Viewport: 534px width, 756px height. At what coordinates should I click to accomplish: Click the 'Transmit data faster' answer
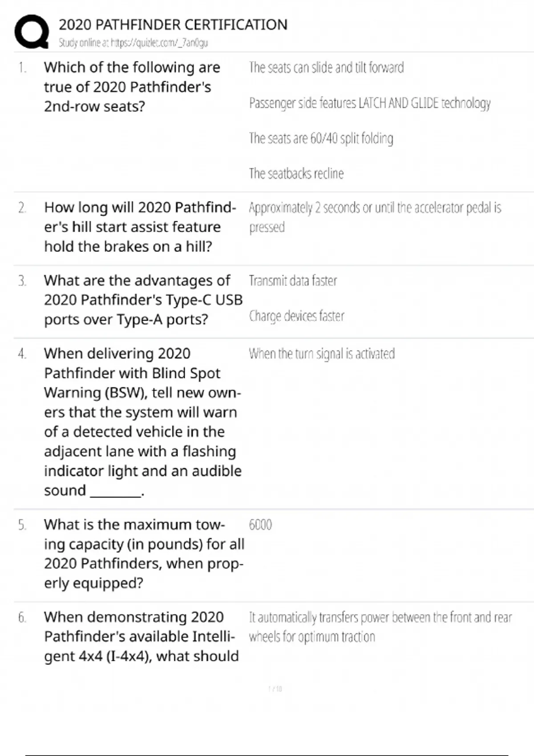(293, 281)
